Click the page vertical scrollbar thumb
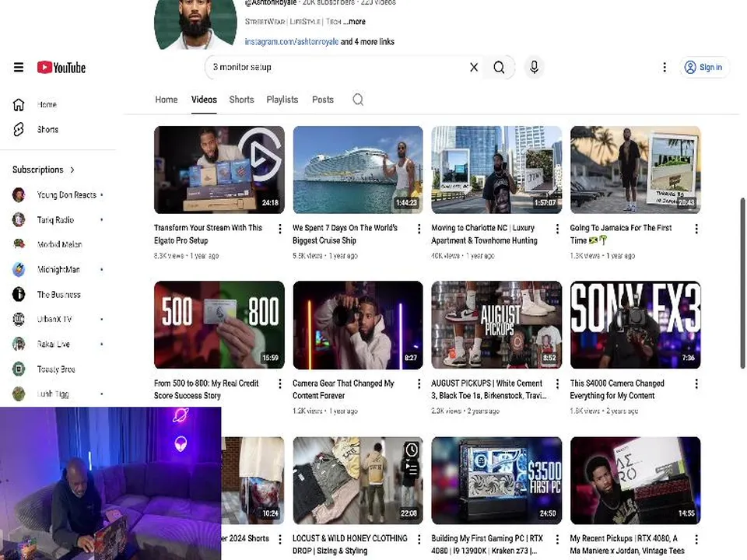 (742, 283)
